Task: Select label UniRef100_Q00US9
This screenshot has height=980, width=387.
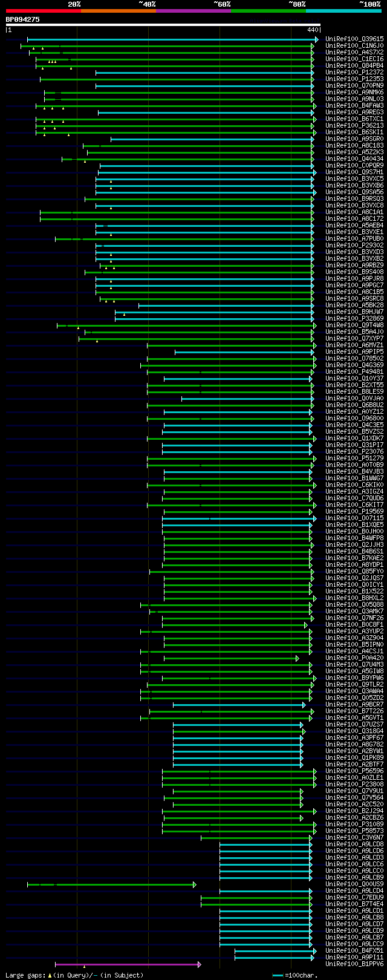Action: (x=354, y=884)
